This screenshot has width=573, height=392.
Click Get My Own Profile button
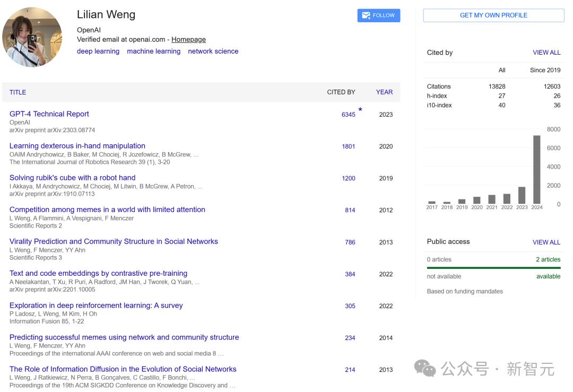tap(493, 15)
